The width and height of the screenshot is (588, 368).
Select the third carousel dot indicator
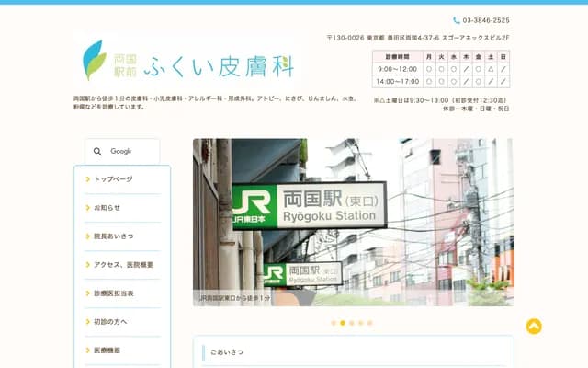point(352,323)
